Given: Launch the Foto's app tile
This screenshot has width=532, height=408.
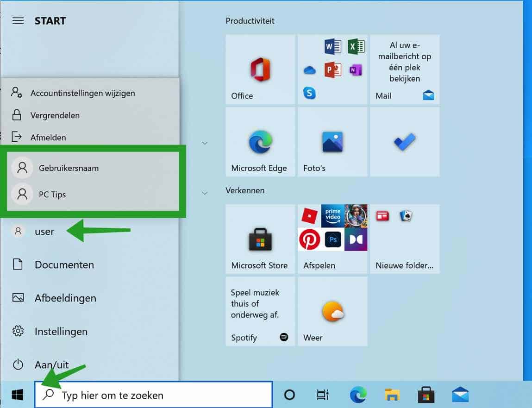Looking at the screenshot, I should (x=332, y=141).
